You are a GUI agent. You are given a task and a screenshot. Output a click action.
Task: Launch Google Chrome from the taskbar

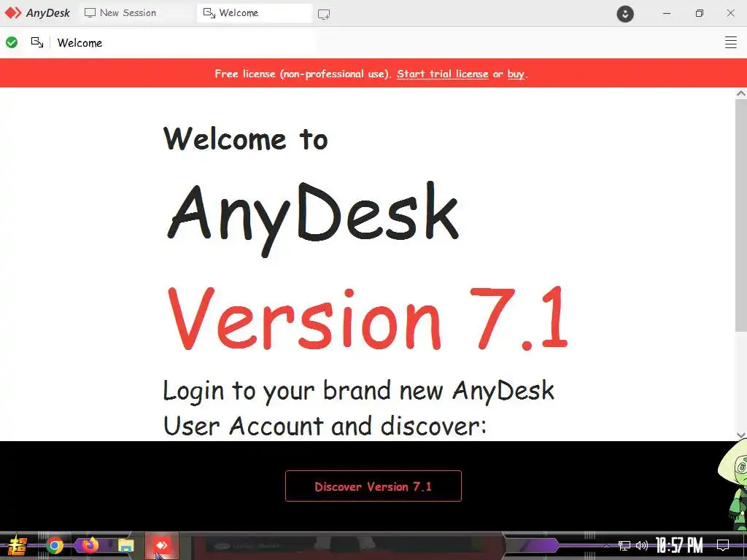[x=55, y=545]
